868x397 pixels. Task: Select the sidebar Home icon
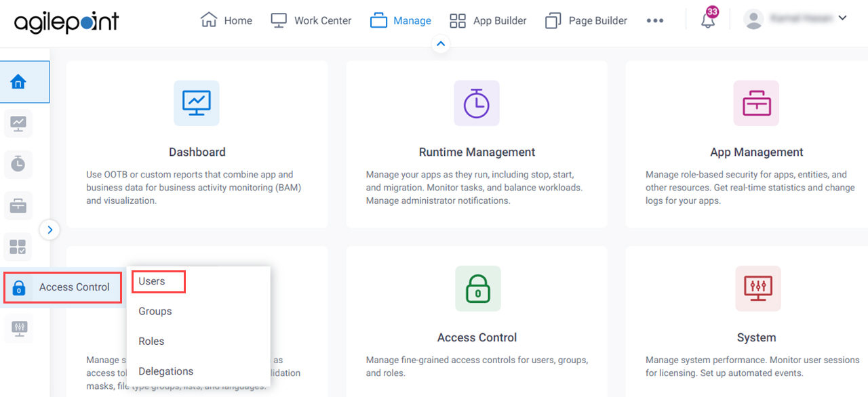point(18,82)
